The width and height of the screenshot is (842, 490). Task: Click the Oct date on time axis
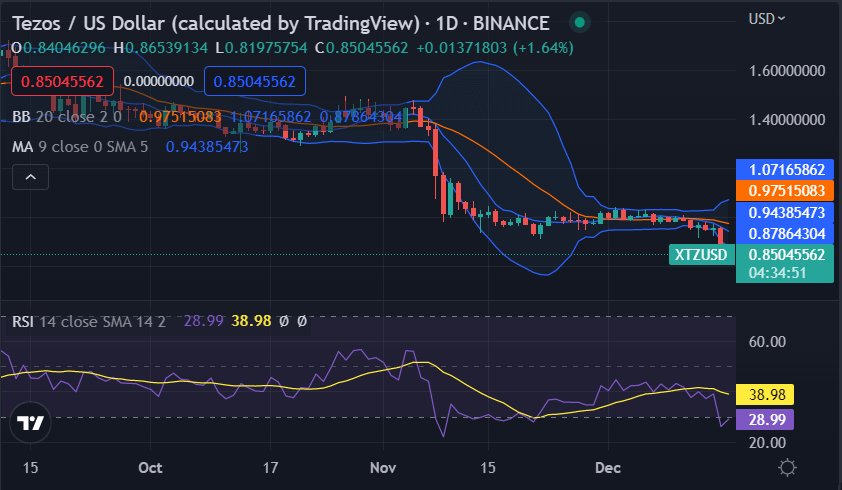coord(150,468)
